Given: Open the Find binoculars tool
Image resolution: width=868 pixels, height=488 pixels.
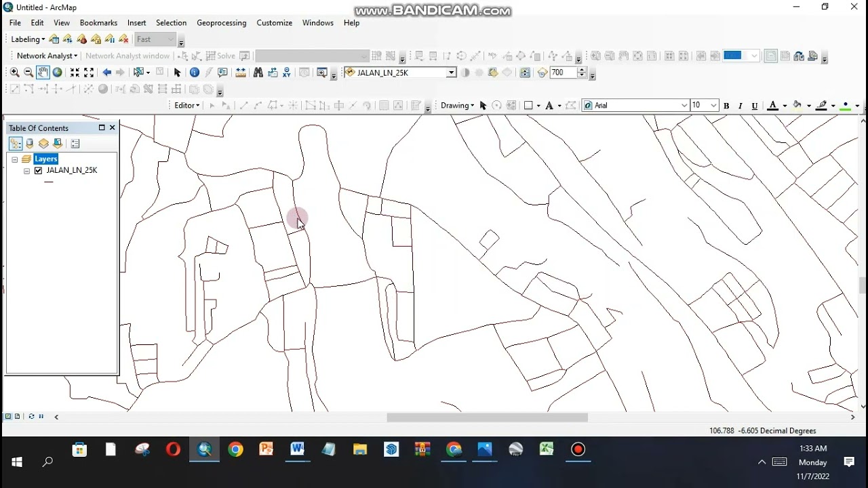Looking at the screenshot, I should tap(258, 73).
